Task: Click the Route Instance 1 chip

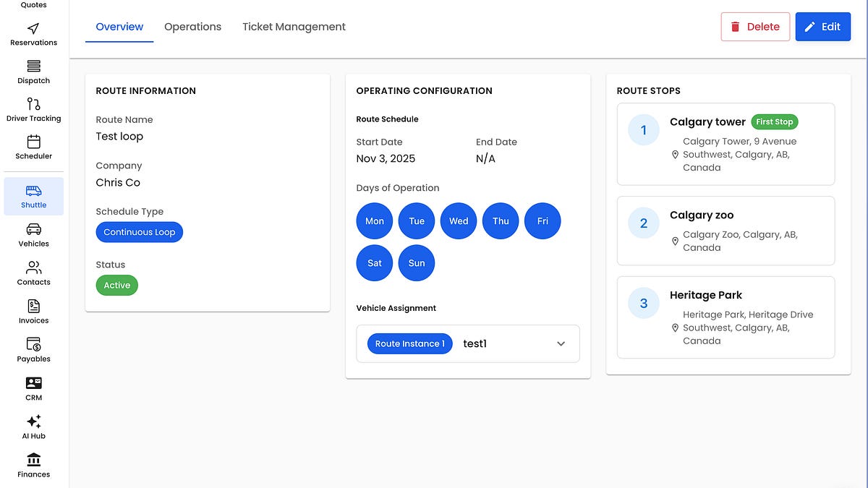Action: (x=410, y=343)
